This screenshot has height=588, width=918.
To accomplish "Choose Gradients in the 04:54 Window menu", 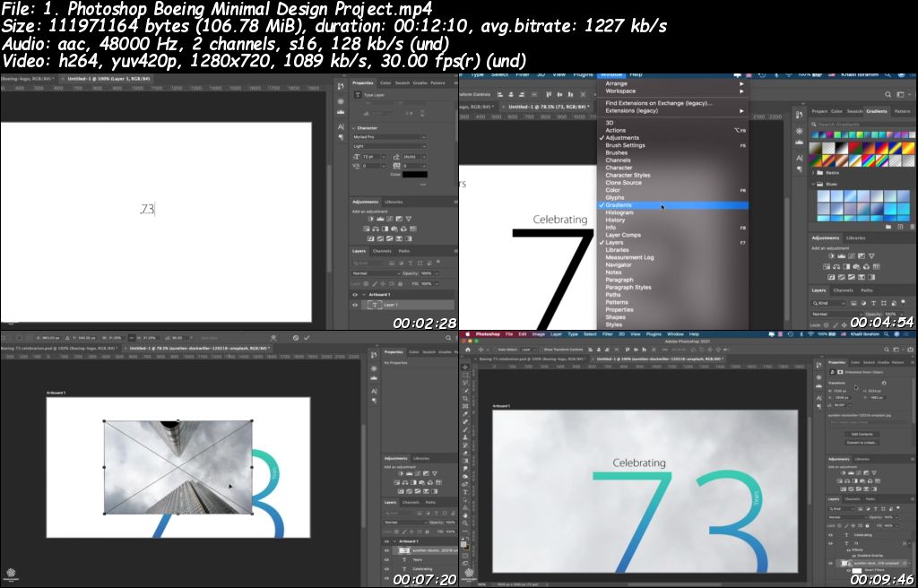I will 673,205.
